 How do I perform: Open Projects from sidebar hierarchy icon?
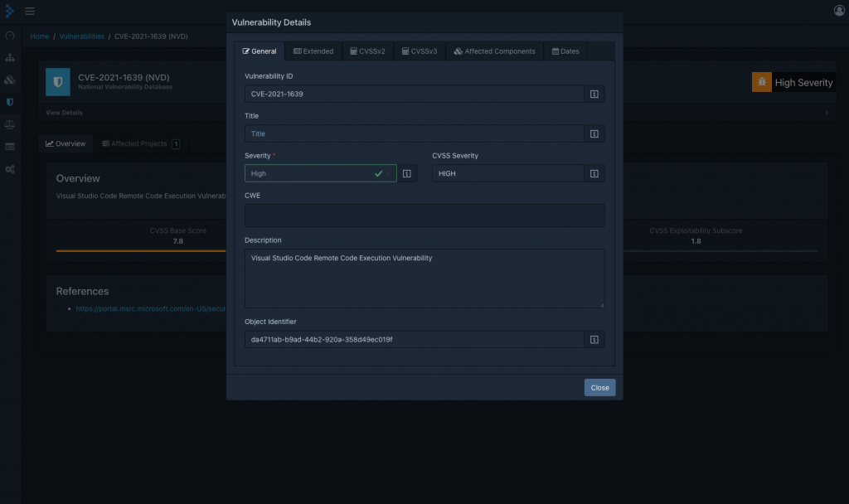(x=10, y=57)
